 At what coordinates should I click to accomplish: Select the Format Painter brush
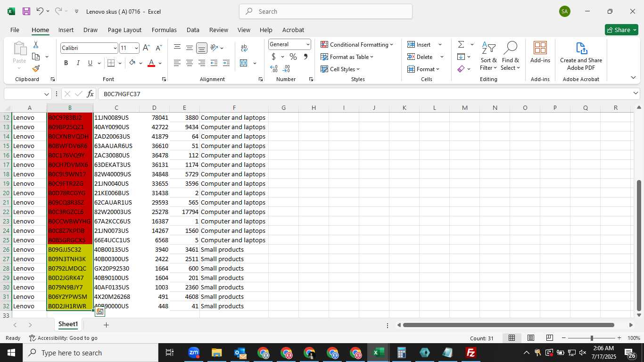click(x=36, y=68)
